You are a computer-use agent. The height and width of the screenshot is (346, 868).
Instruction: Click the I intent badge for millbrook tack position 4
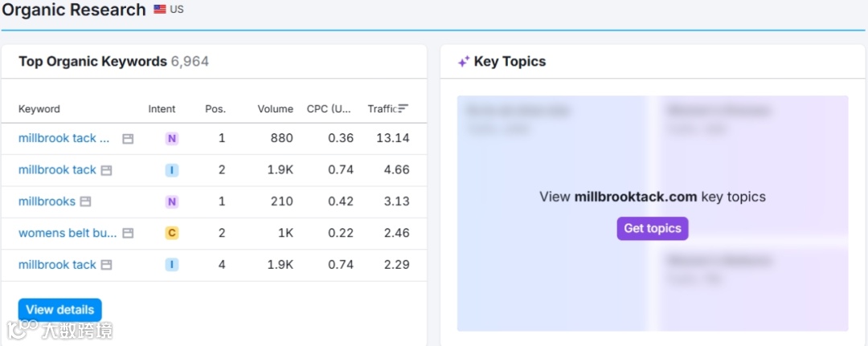click(x=172, y=265)
